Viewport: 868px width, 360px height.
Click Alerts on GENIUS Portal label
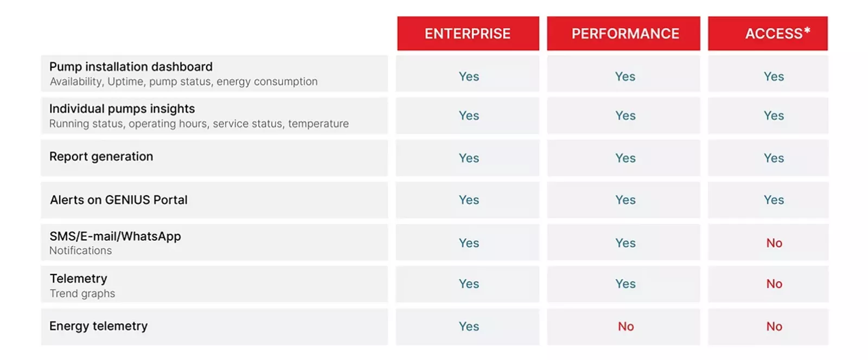coord(119,200)
